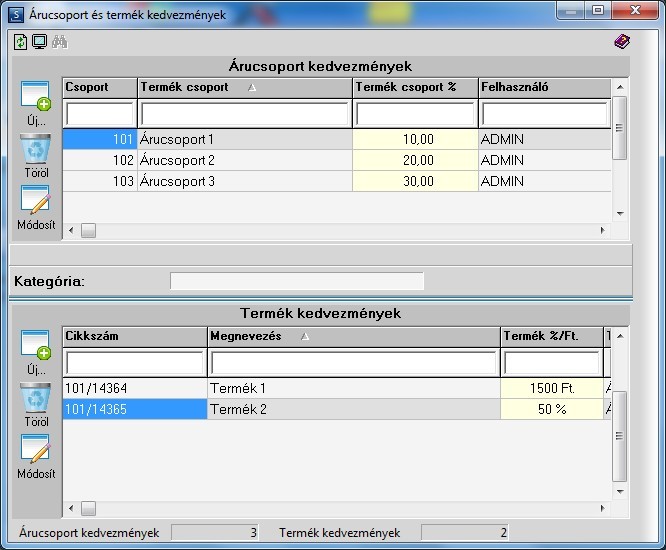Open search with the binoculars icon
This screenshot has height=550, width=666.
[x=59, y=42]
